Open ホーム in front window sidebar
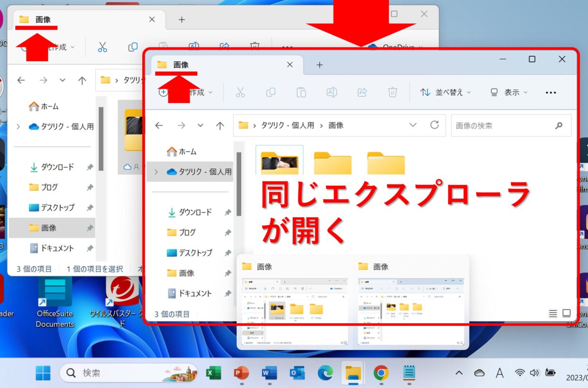Screen dimensions: 588x388 [x=182, y=152]
